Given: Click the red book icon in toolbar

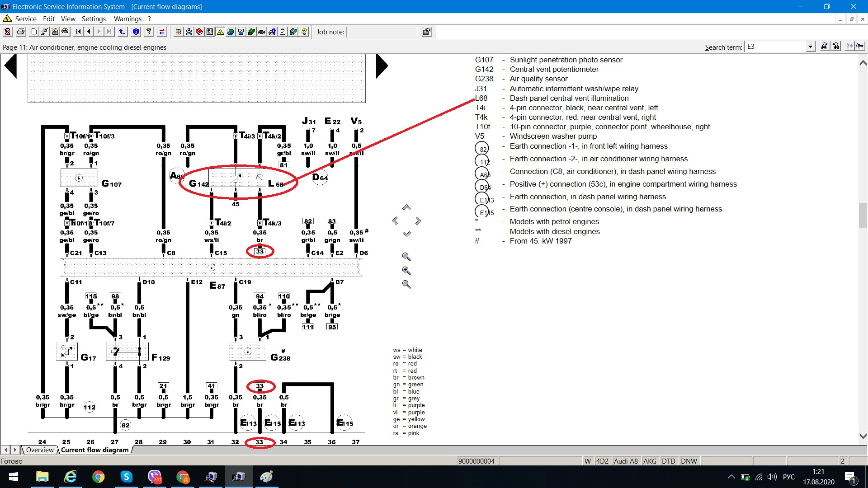Looking at the screenshot, I should click(x=199, y=32).
